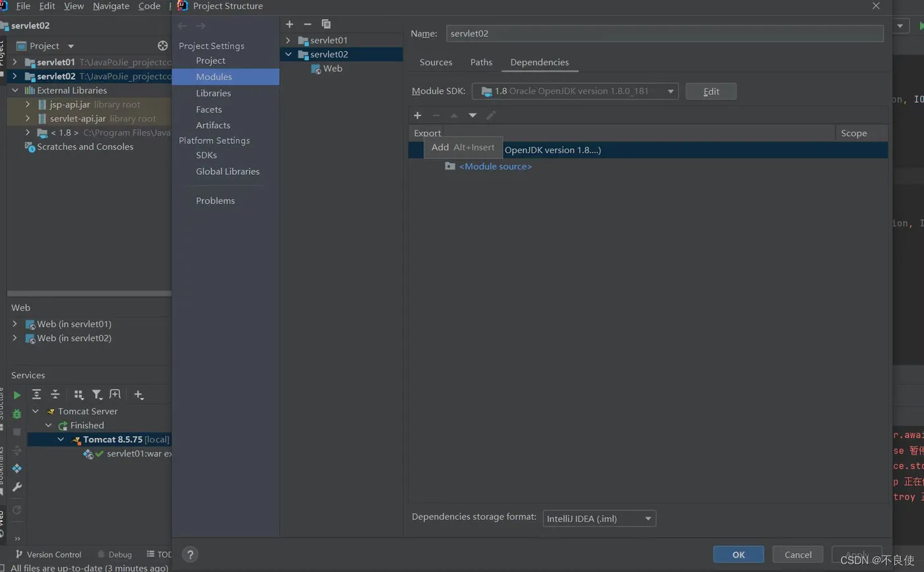Click the more tools chevron in Services sidebar

pos(17,538)
